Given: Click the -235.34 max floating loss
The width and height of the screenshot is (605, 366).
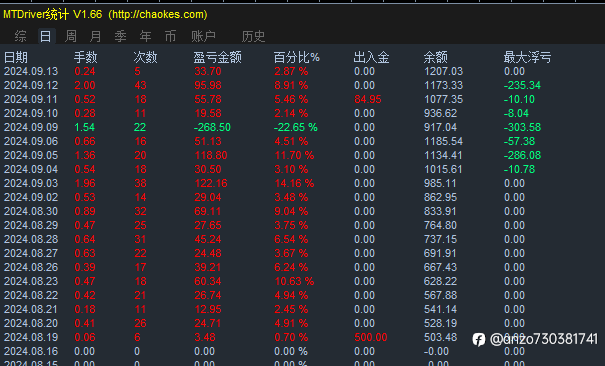Looking at the screenshot, I should pyautogui.click(x=522, y=85).
